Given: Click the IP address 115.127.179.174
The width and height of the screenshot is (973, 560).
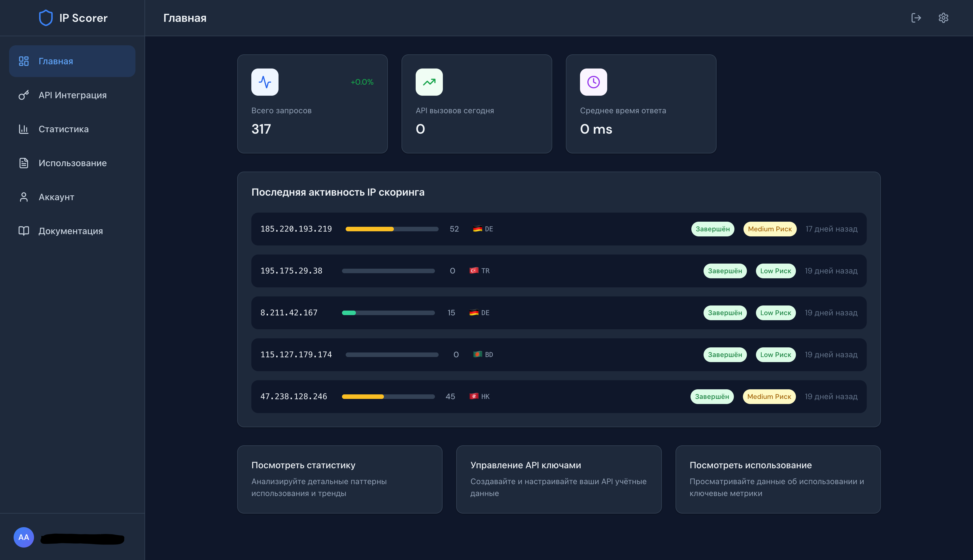Looking at the screenshot, I should (x=296, y=355).
